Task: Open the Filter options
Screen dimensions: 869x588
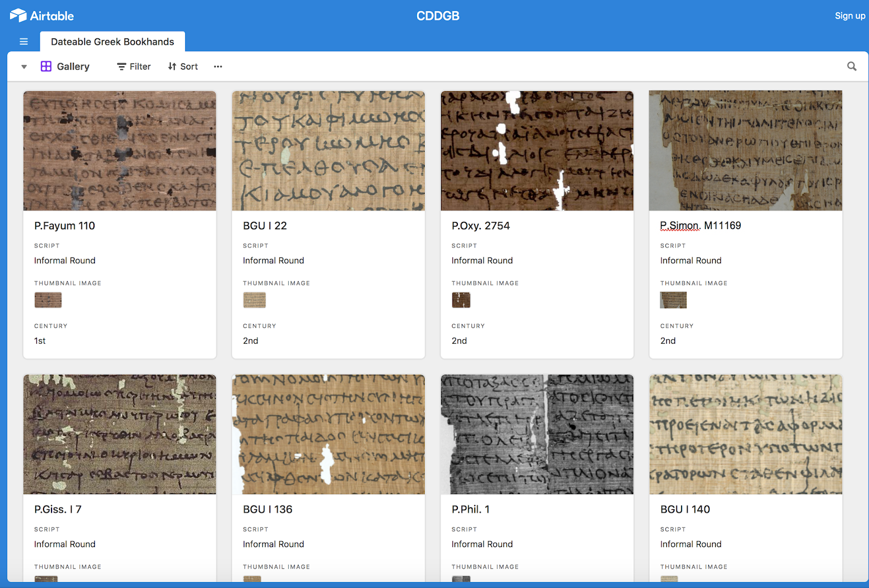Action: pyautogui.click(x=134, y=66)
